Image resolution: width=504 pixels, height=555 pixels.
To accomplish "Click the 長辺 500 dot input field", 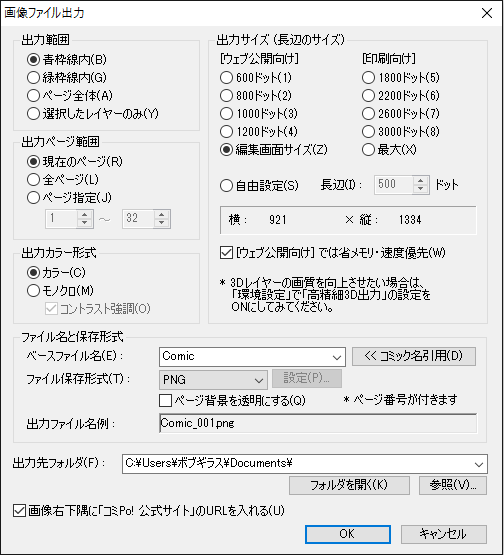I will pos(394,185).
